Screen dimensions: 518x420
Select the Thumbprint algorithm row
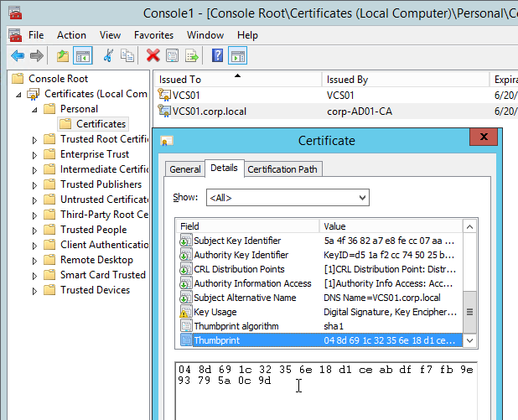coord(320,326)
